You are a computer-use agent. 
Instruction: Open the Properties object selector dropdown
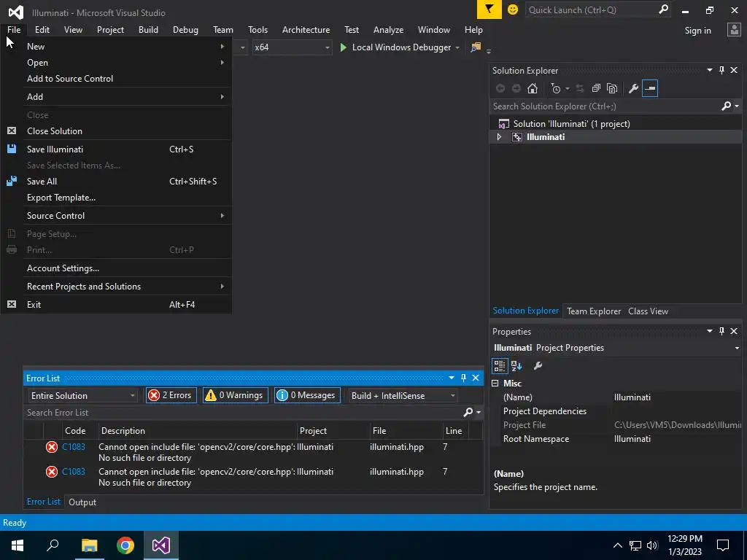pyautogui.click(x=737, y=348)
